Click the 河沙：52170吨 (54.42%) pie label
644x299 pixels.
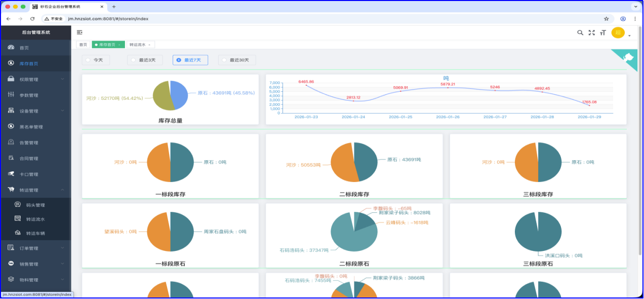pyautogui.click(x=114, y=98)
